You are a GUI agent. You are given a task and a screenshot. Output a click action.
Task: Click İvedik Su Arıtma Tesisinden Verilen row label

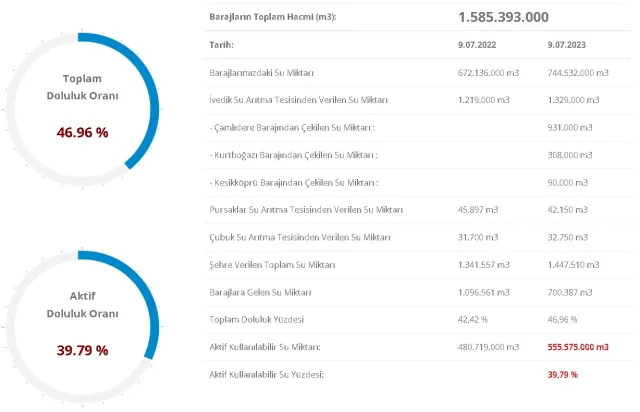click(300, 100)
